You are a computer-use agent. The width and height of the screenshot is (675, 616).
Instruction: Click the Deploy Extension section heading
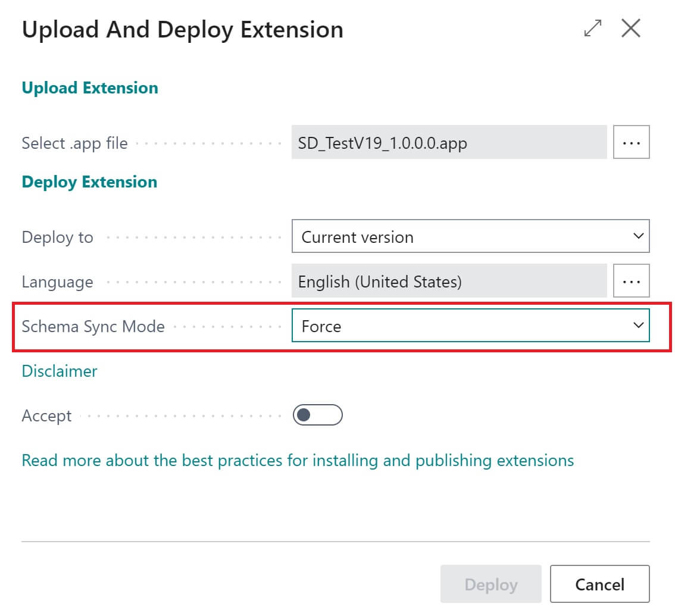pyautogui.click(x=89, y=182)
